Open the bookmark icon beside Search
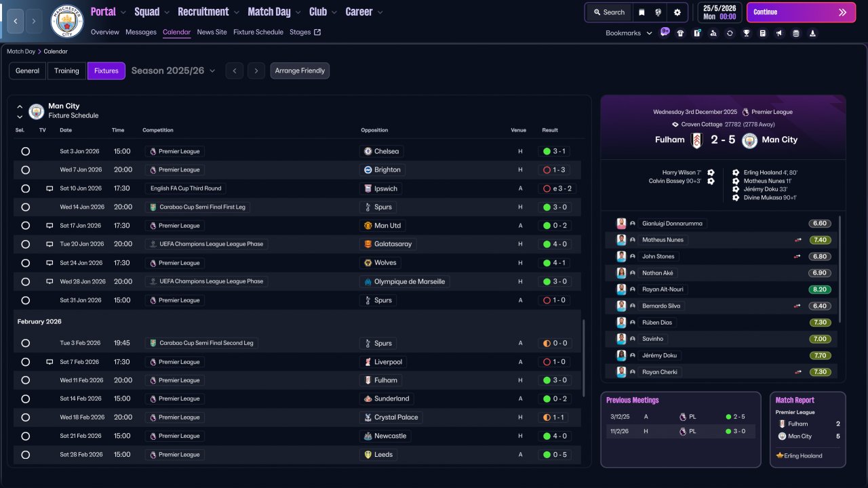 point(642,12)
